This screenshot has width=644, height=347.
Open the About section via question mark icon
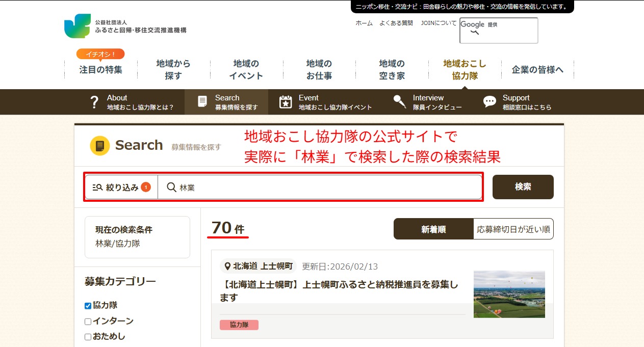pyautogui.click(x=94, y=101)
